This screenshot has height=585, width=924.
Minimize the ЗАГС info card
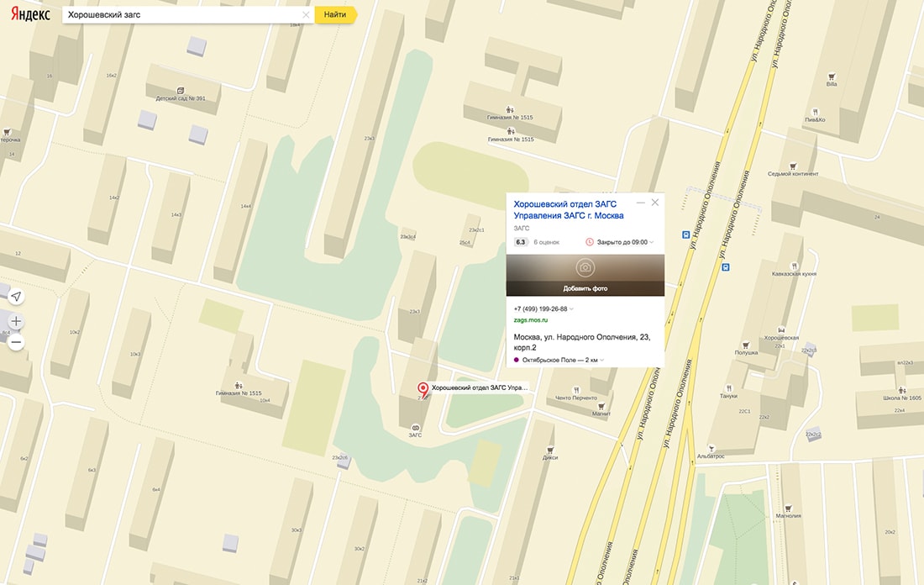641,203
